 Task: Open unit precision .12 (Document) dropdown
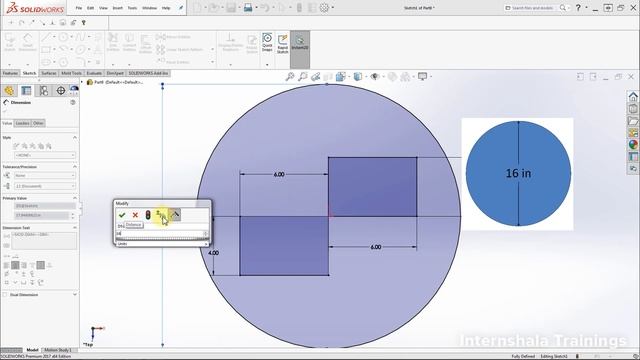(45, 186)
